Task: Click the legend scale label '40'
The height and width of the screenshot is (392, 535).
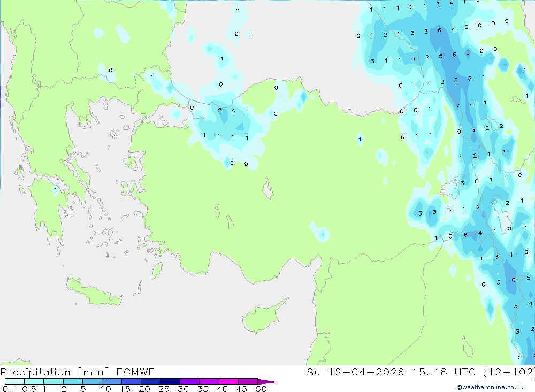Action: click(x=223, y=389)
